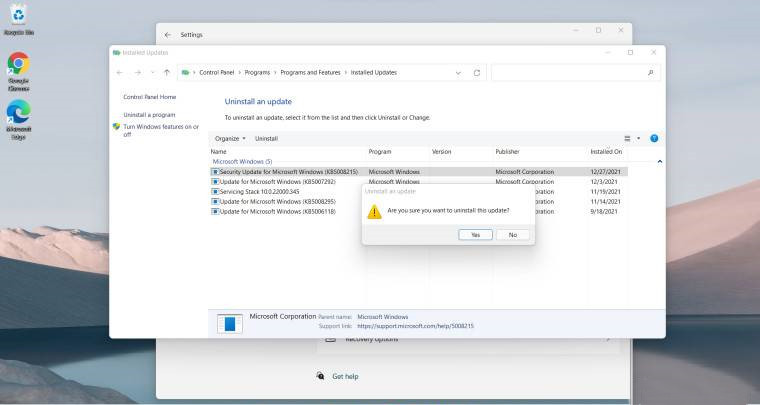Click the Uninstall a program link
Viewport: 760px width, 405px height.
150,115
